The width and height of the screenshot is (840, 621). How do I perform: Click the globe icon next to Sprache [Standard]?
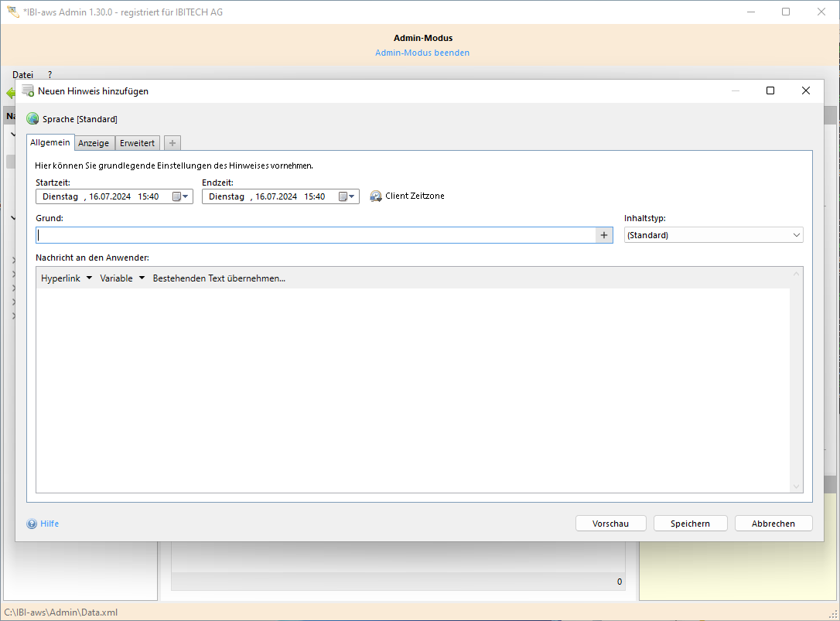pos(32,119)
